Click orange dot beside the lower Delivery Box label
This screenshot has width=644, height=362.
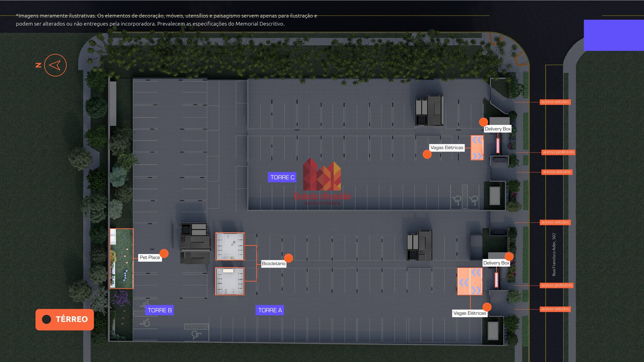pos(509,256)
